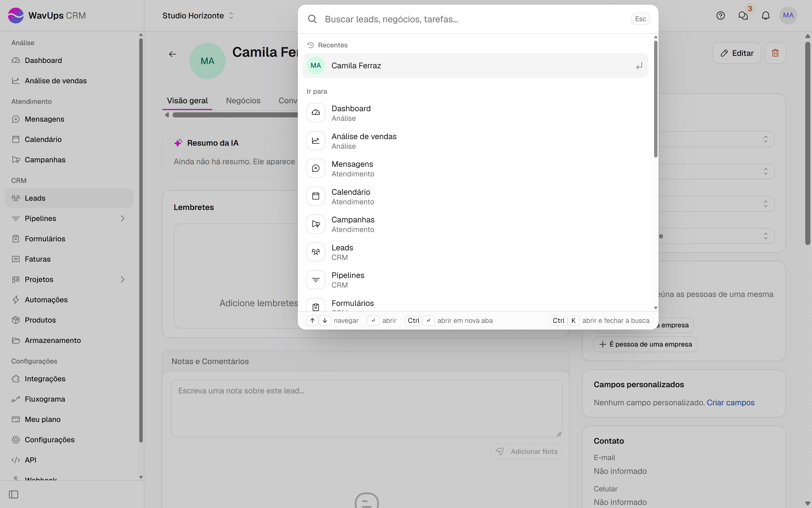Switch to the Visão geral tab
The width and height of the screenshot is (812, 508).
coord(187,100)
